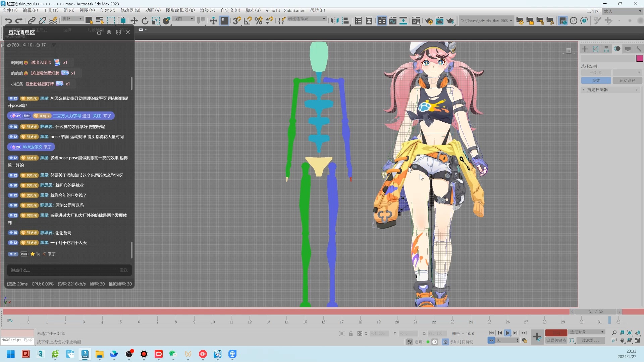The image size is (644, 362).
Task: Activate the Select and Scale tool
Action: pyautogui.click(x=156, y=21)
